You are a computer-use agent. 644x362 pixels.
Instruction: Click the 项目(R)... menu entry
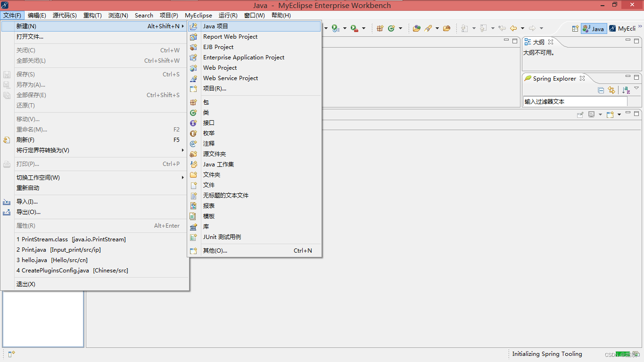[254, 89]
